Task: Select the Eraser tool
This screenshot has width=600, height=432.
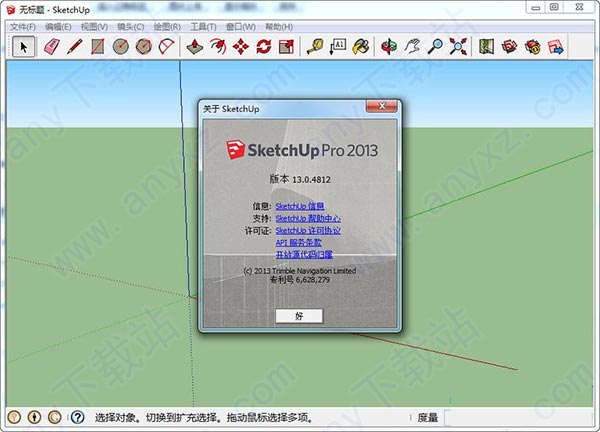Action: (x=52, y=47)
